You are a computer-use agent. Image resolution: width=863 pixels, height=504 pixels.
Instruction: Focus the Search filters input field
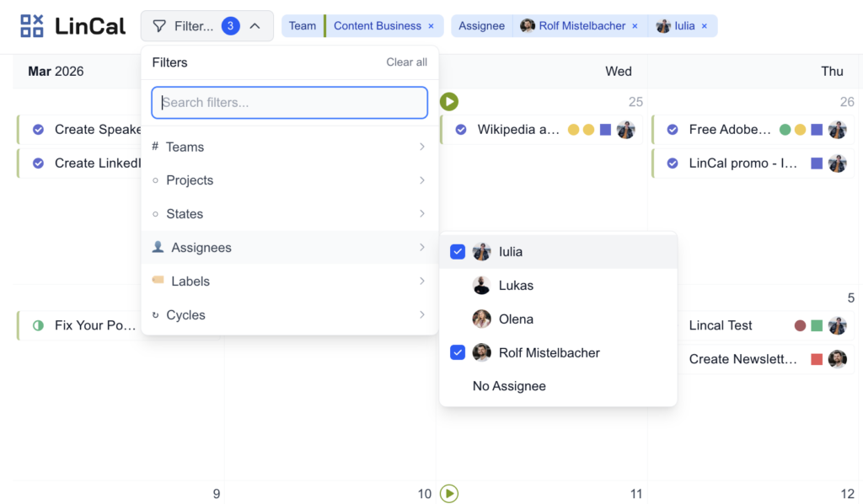pos(289,103)
